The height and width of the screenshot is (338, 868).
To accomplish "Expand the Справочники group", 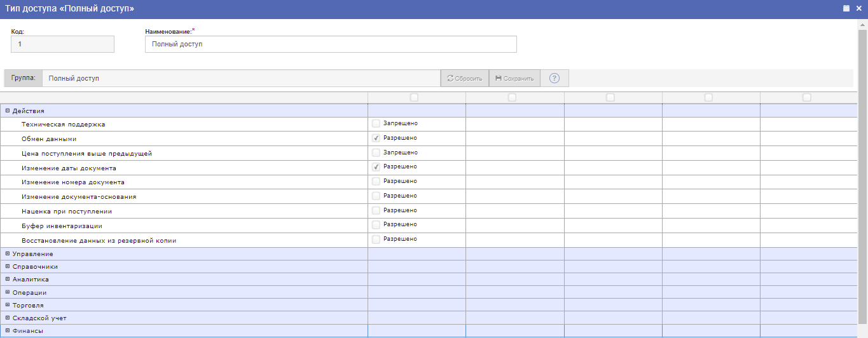I will click(8, 267).
